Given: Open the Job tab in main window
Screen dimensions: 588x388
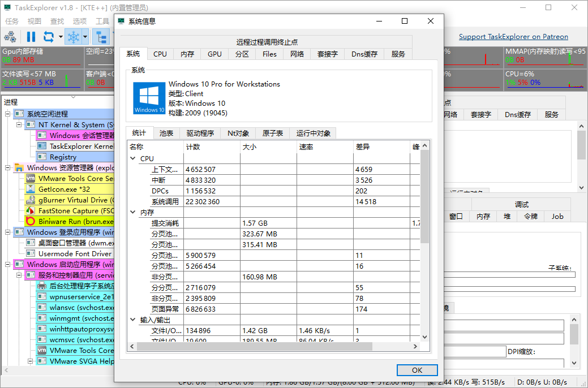Looking at the screenshot, I should click(x=557, y=216).
